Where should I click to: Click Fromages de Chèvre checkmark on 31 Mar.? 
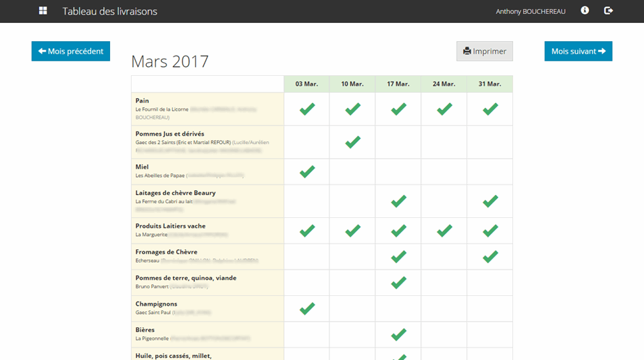[x=490, y=257]
